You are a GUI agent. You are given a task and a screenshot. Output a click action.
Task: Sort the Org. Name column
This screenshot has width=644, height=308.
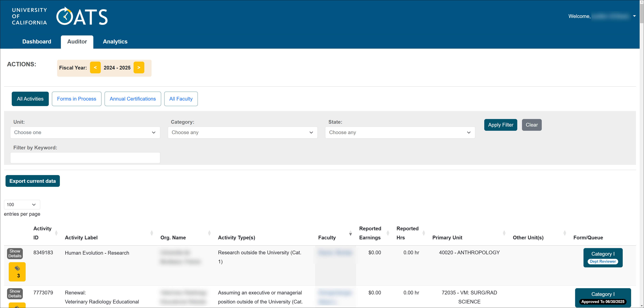[x=209, y=233]
